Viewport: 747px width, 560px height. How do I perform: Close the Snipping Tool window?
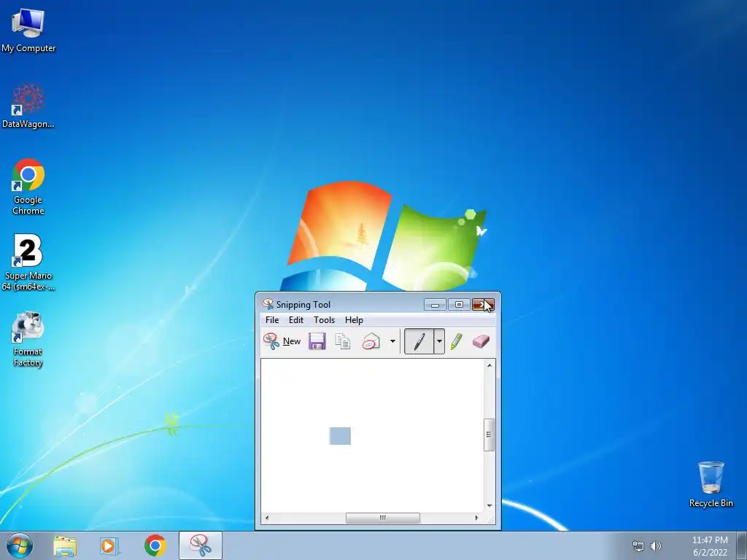point(483,305)
